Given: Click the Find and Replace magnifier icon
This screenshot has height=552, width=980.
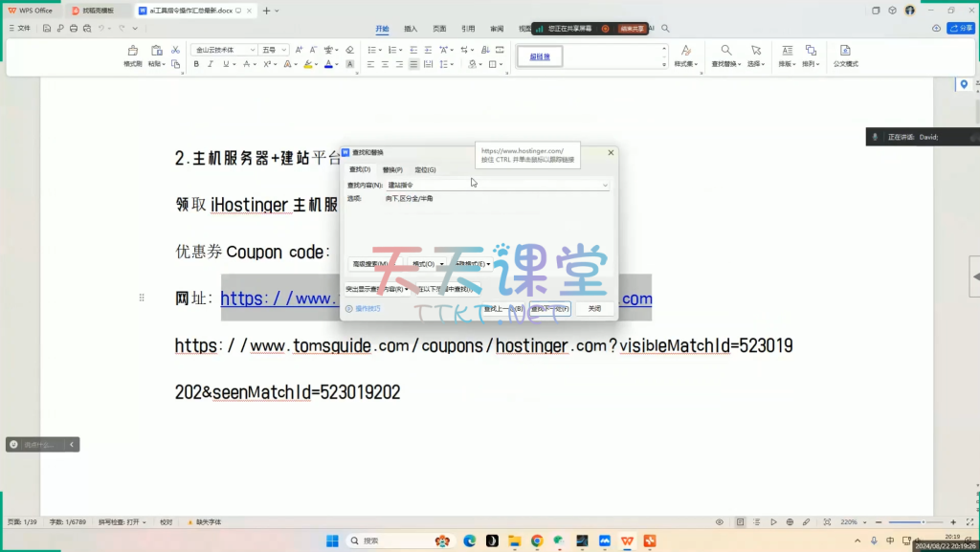Looking at the screenshot, I should coord(726,51).
